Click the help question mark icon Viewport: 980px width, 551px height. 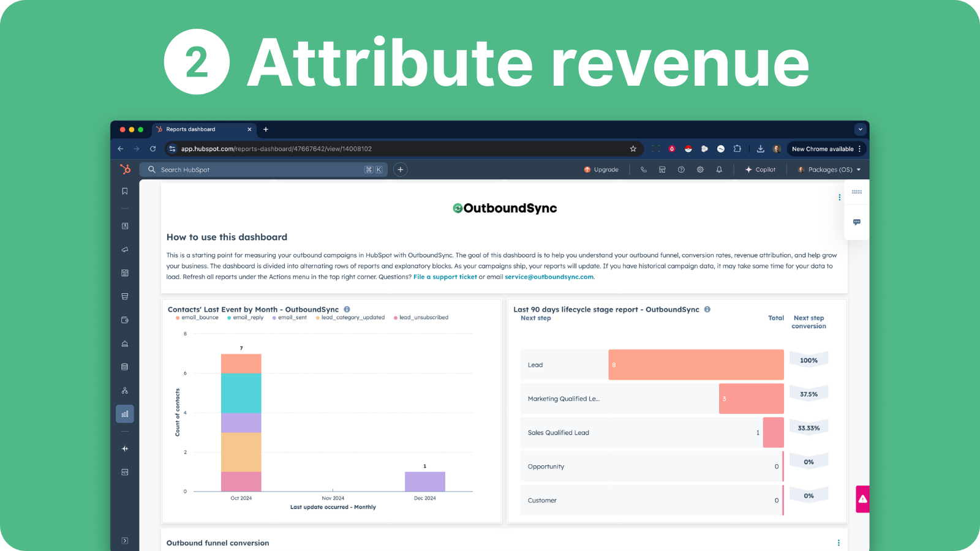pos(681,170)
